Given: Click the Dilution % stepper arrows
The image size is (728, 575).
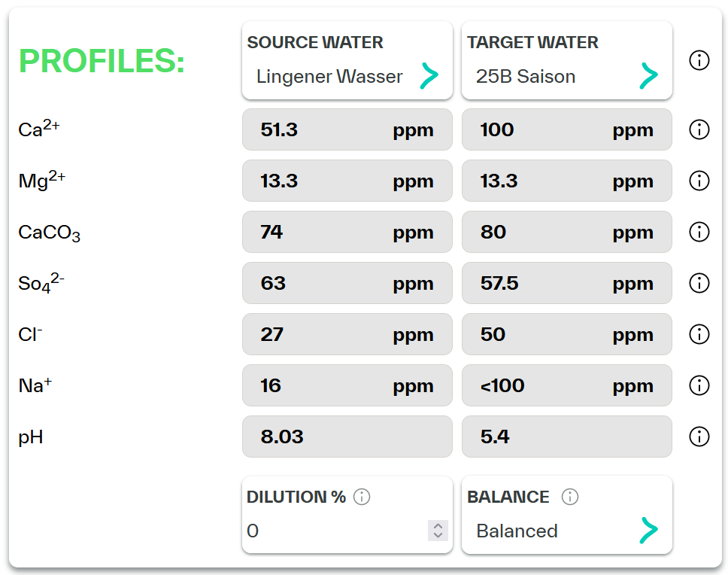Looking at the screenshot, I should 438,531.
